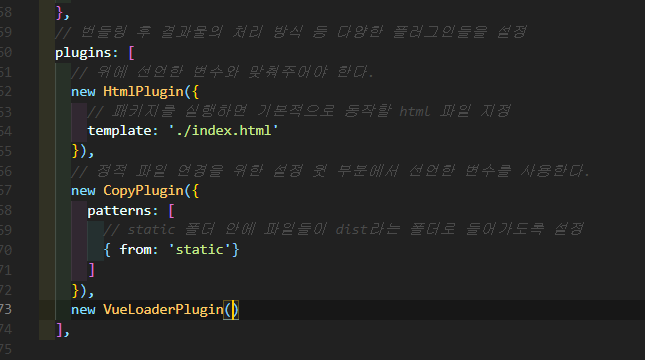The image size is (645, 360).
Task: Select the HtmlPlugin class name
Action: (143, 91)
